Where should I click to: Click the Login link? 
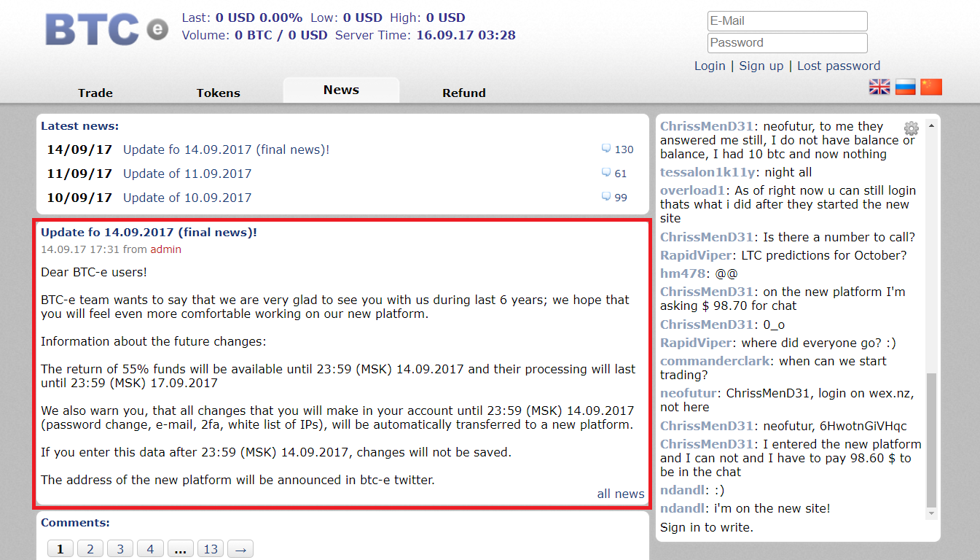(710, 66)
